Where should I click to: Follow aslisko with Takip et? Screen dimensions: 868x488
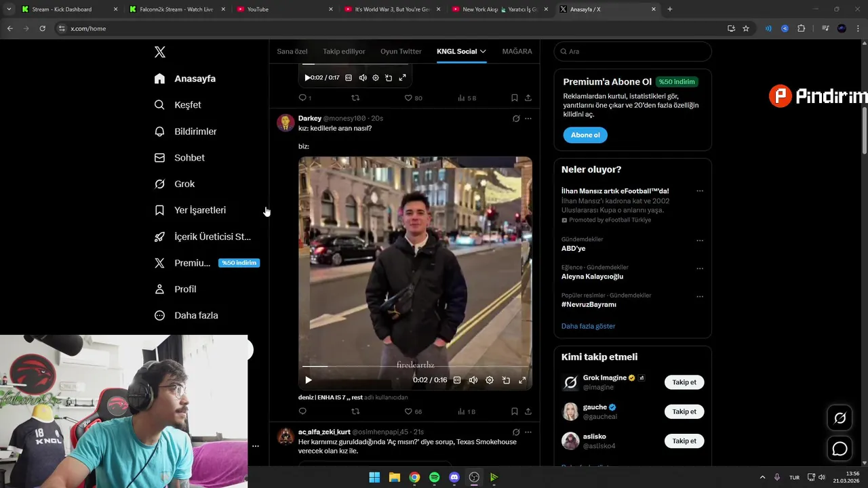[684, 441]
